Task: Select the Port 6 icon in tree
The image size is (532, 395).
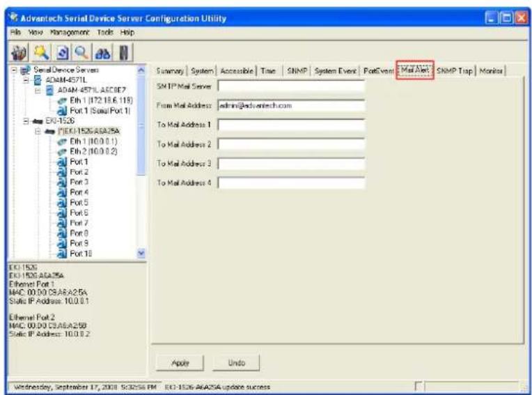Action: (62, 212)
